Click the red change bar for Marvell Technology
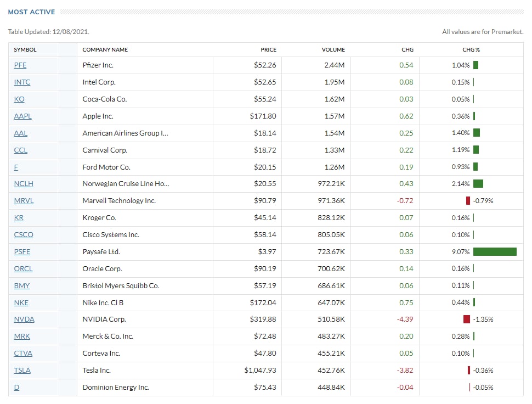This screenshot has width=532, height=404. (x=468, y=201)
